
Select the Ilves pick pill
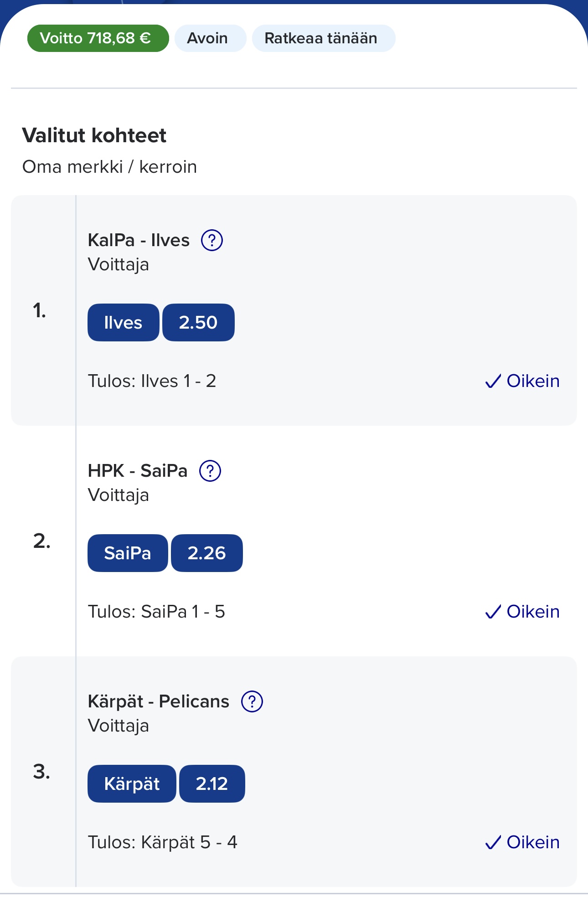(x=124, y=322)
